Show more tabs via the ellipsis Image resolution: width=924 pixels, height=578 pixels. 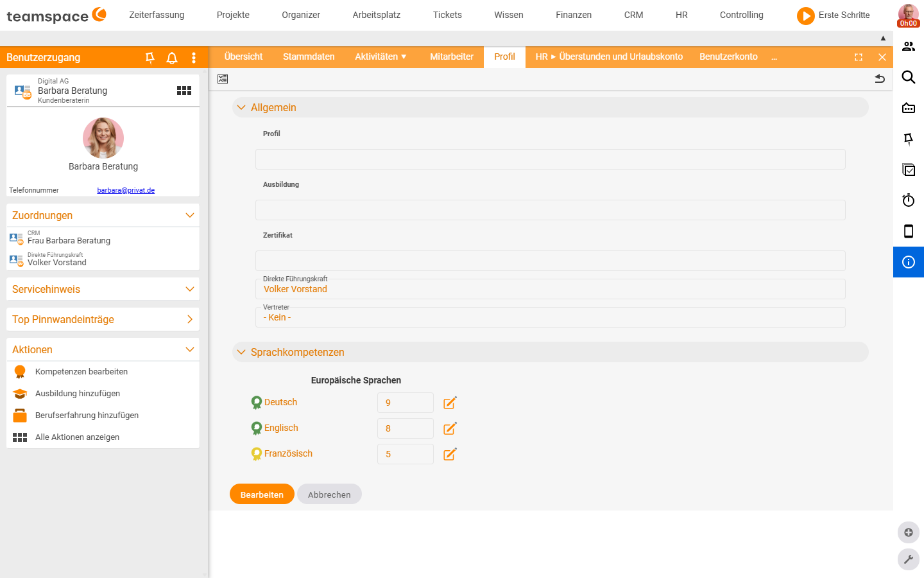click(x=774, y=57)
